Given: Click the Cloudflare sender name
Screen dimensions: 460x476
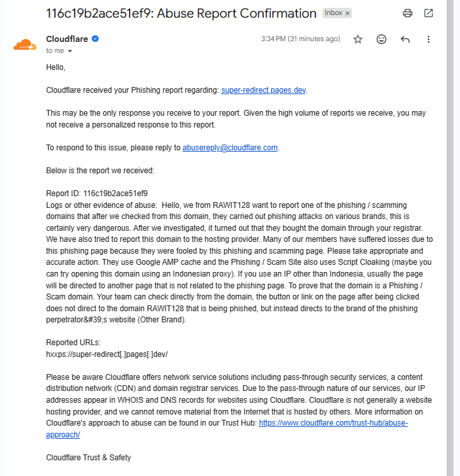Looking at the screenshot, I should 67,39.
